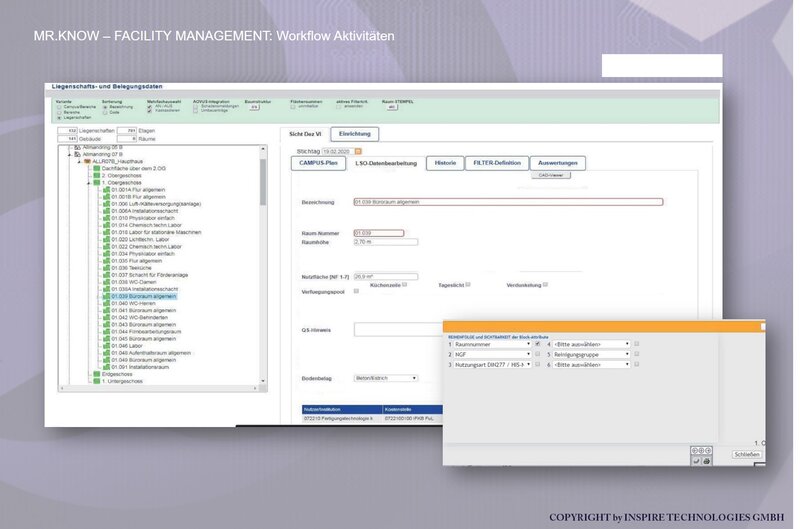Open the Bodenbelag Beton/Estrich dropdown

tap(386, 378)
